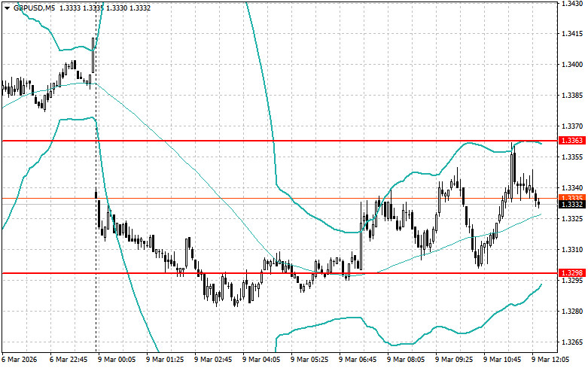Viewport: 588px width, 368px height.
Task: Click the 6 Mar 22:45 time label
Action: [69, 360]
